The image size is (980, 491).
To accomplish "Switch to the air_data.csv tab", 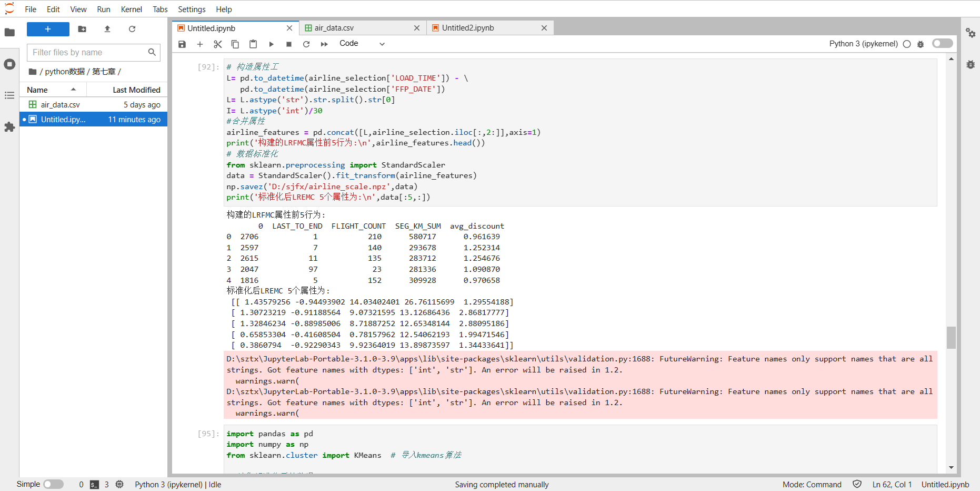I will pyautogui.click(x=363, y=28).
